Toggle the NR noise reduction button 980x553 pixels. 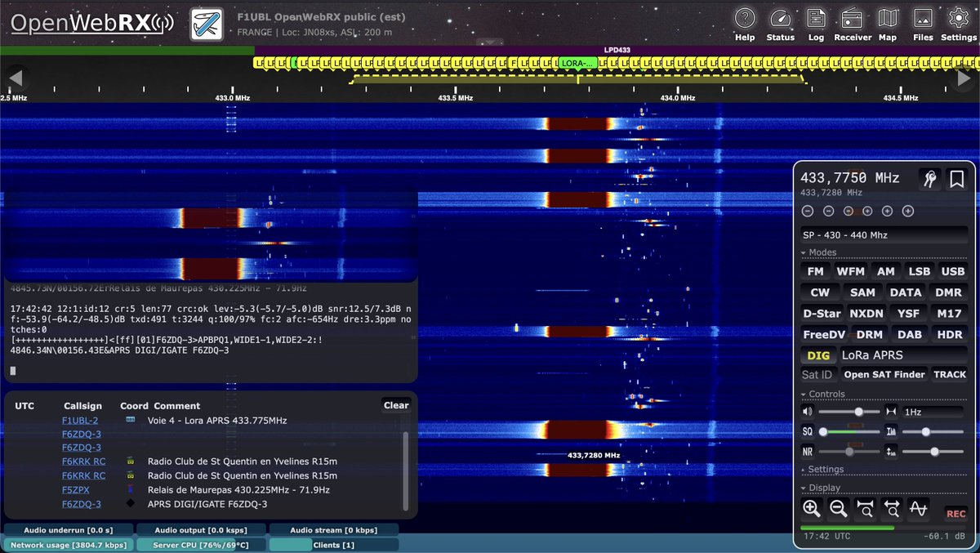808,451
